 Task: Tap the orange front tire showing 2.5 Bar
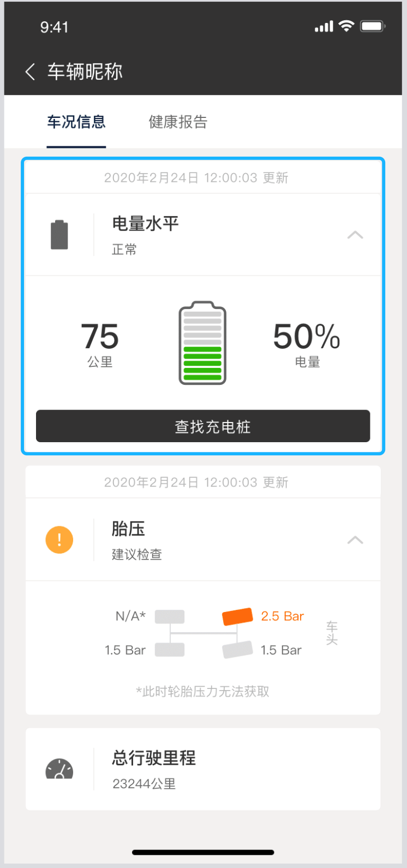[237, 616]
